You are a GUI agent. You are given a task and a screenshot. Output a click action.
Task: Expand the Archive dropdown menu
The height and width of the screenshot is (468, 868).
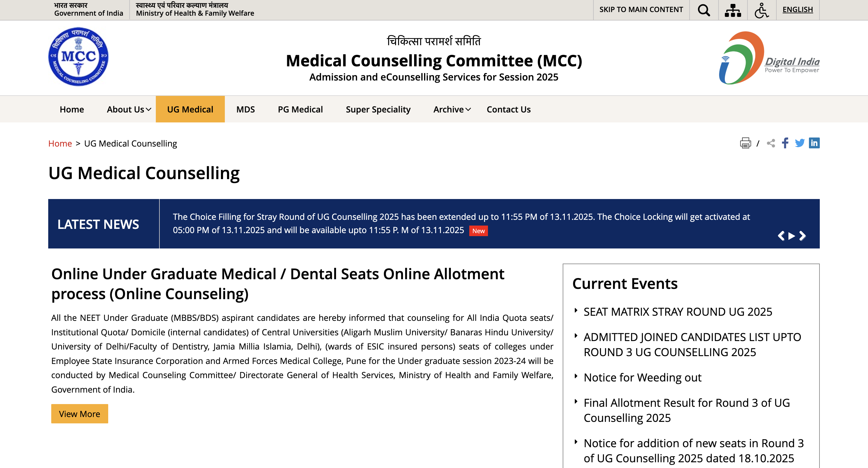point(451,109)
